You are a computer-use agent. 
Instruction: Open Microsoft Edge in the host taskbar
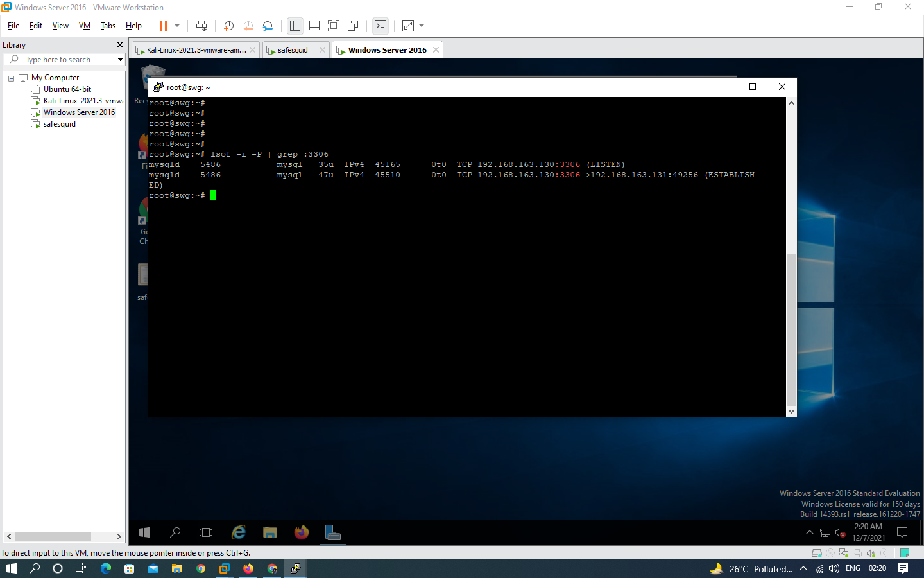[x=105, y=568]
